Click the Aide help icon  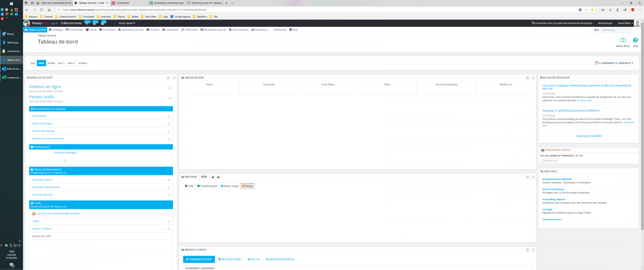tap(635, 40)
